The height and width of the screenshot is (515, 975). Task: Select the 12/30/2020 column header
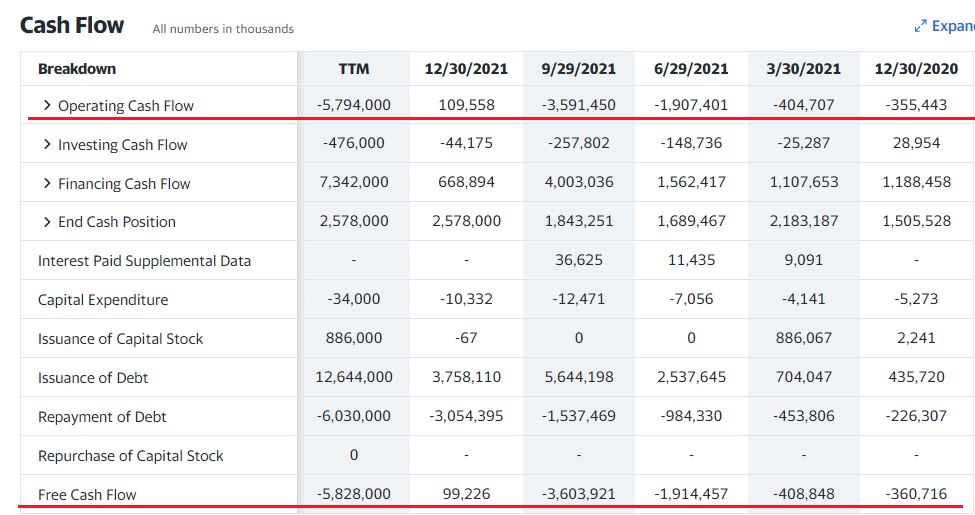coord(917,68)
